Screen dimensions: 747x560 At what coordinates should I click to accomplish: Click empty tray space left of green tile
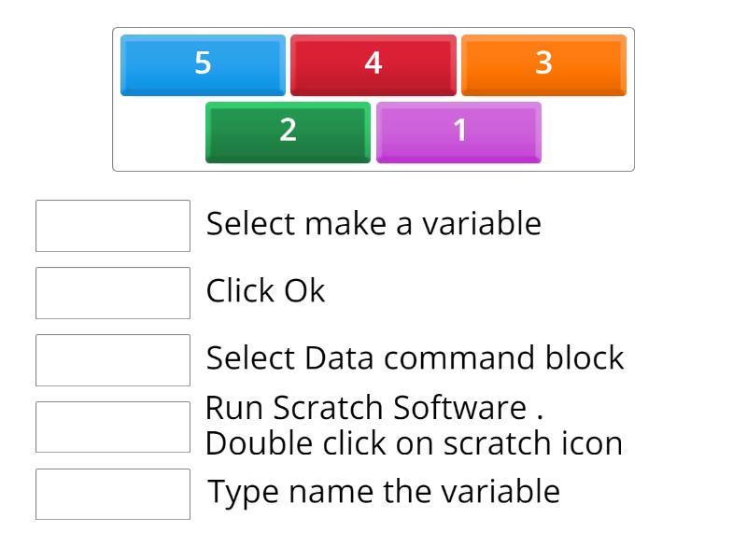pos(159,133)
